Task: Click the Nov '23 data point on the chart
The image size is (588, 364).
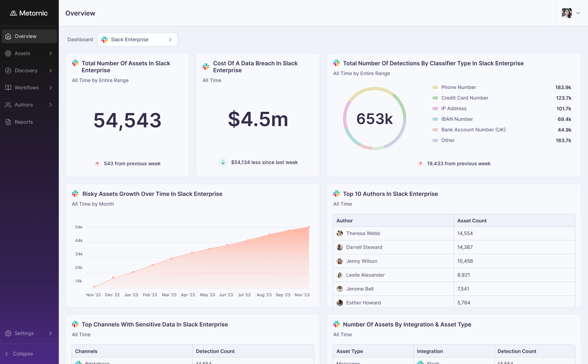Action: [309, 227]
